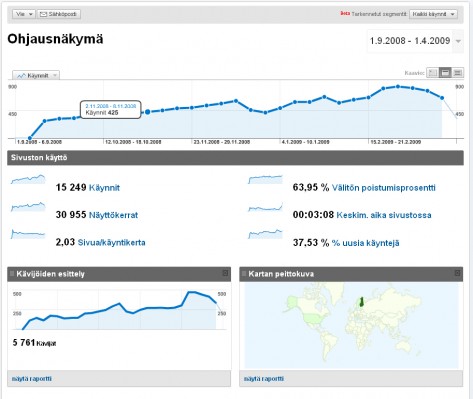Click the dark green Finland on the map
The width and height of the screenshot is (473, 399).
click(x=361, y=302)
